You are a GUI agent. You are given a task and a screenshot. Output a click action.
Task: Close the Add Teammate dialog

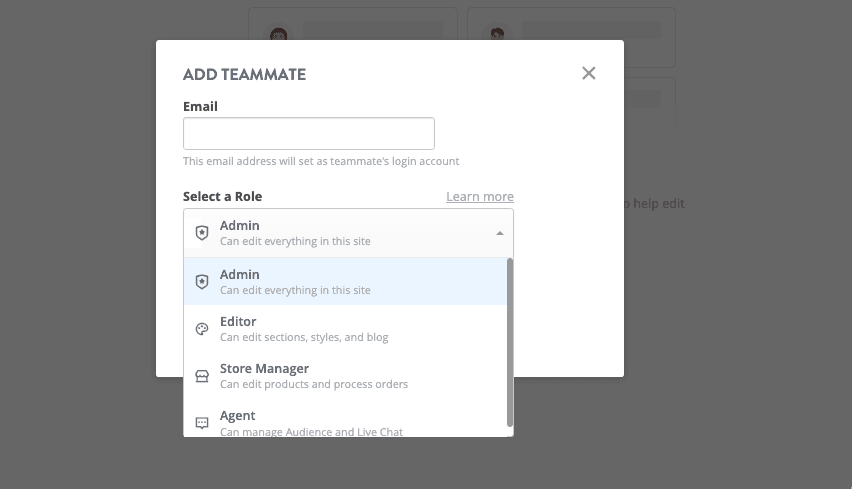[589, 73]
